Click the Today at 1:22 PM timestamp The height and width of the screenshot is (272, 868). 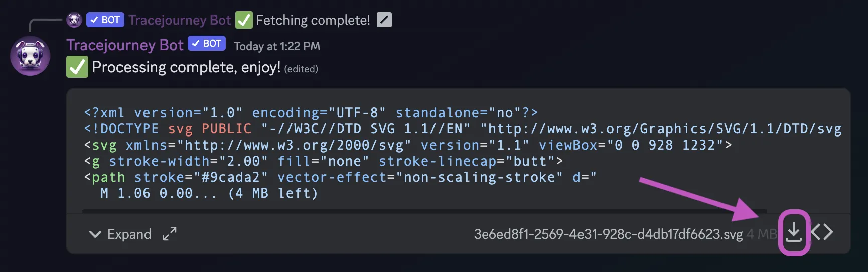point(277,46)
